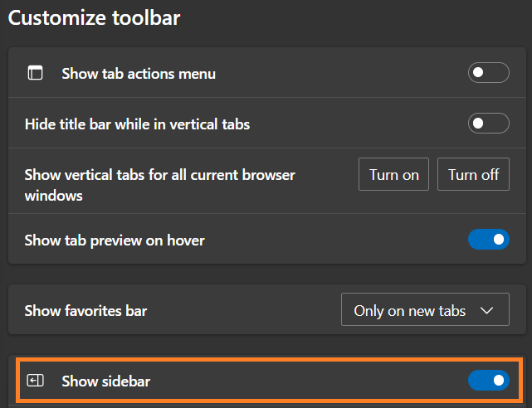Click the Show tab preview on hover label

pyautogui.click(x=115, y=240)
